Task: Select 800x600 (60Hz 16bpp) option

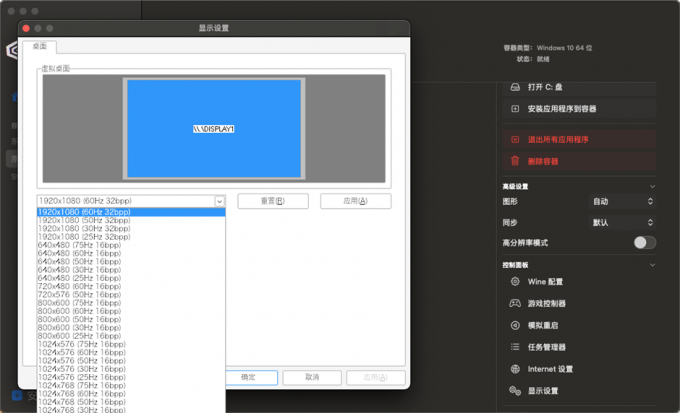Action: pyautogui.click(x=131, y=311)
